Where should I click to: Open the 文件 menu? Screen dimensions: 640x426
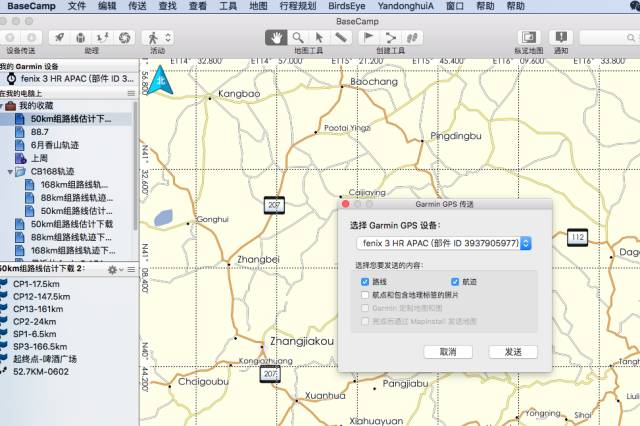(x=76, y=6)
